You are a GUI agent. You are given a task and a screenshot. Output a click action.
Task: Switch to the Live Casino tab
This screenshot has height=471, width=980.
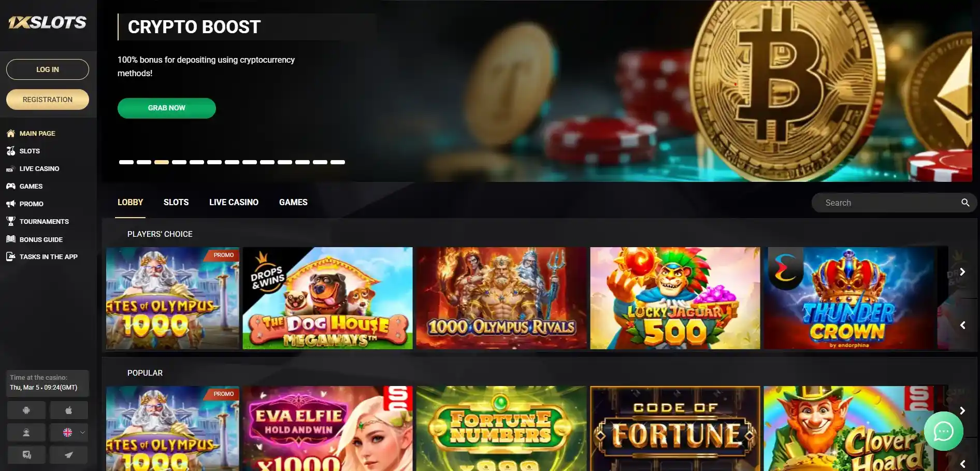234,202
